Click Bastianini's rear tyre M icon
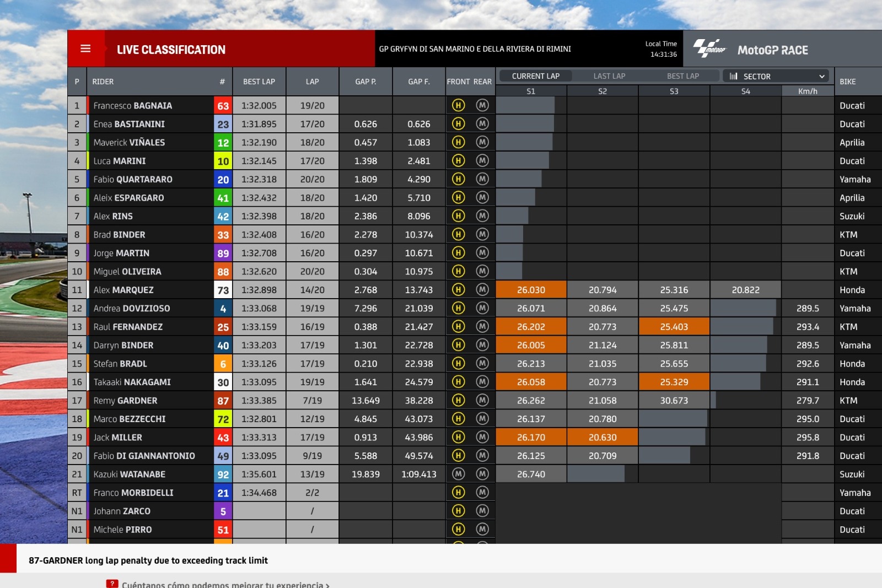882x588 pixels. point(482,124)
